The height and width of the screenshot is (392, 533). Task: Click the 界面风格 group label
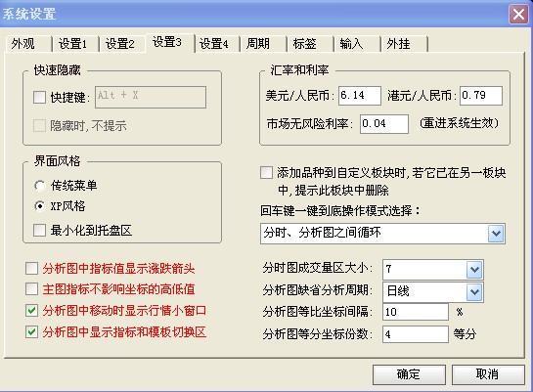tap(57, 160)
